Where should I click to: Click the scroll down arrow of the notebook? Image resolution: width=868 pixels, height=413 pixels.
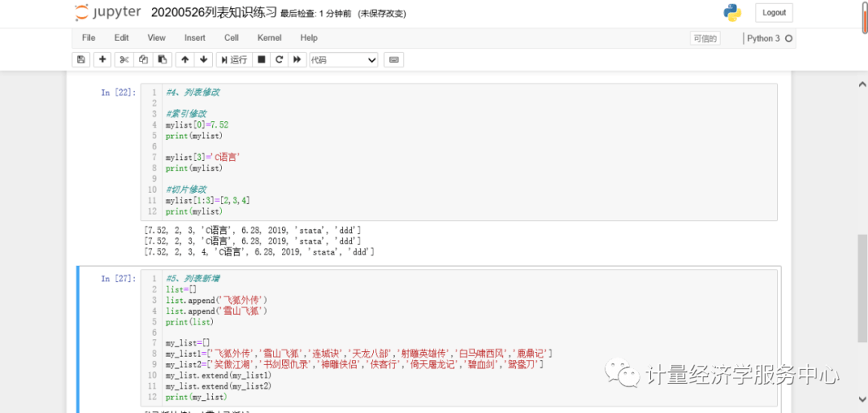(862, 399)
